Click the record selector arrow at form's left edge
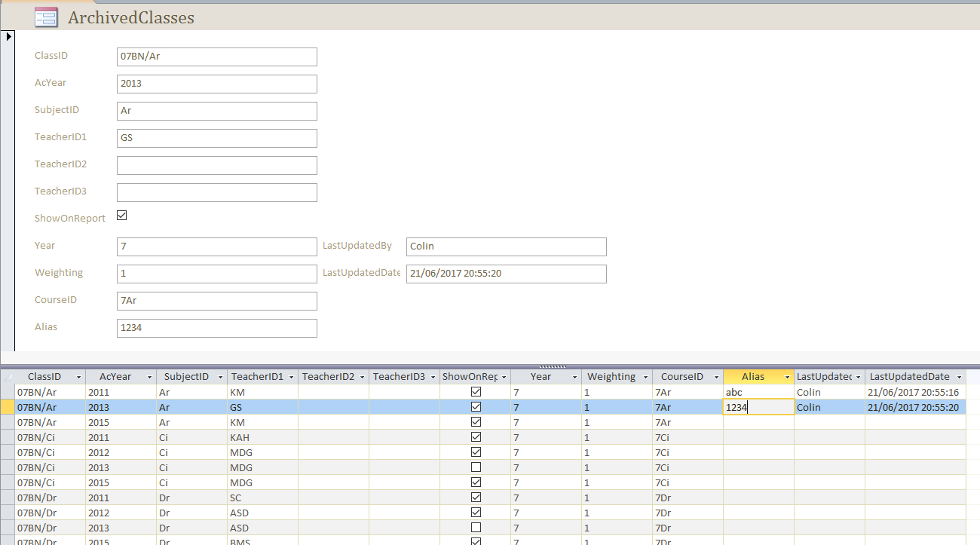 [x=8, y=36]
